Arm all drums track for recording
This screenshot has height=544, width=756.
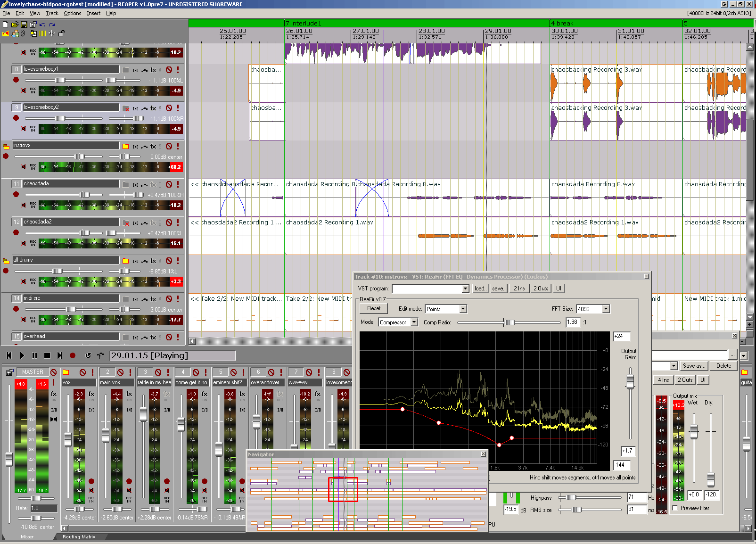tap(6, 271)
